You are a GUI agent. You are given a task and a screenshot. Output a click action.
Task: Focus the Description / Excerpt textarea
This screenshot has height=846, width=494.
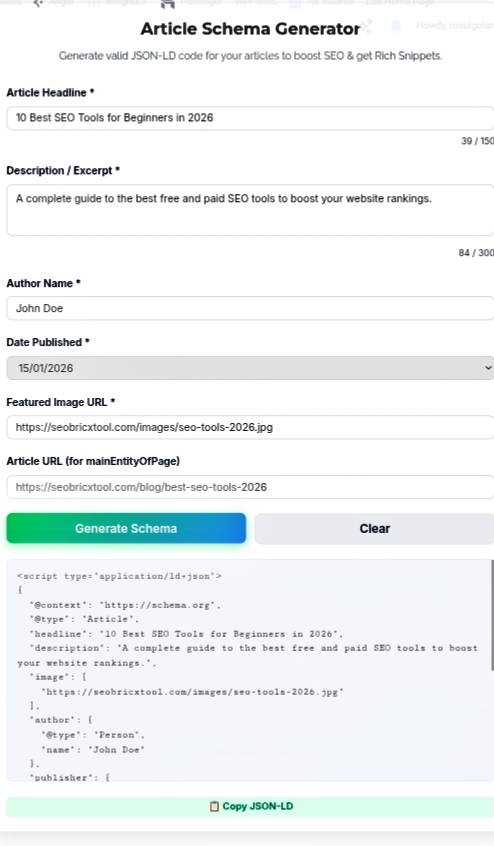click(250, 210)
